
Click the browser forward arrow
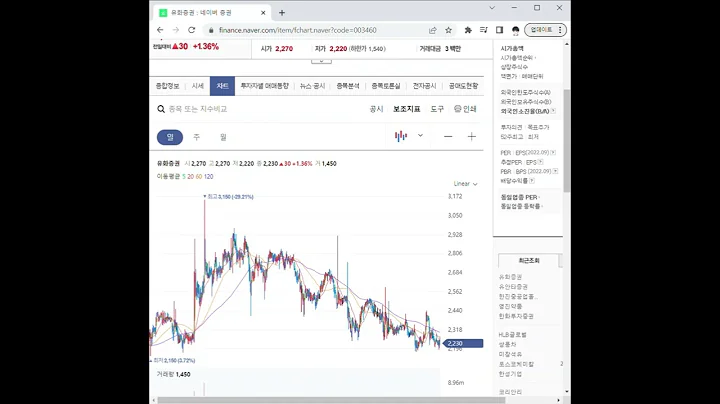pyautogui.click(x=176, y=30)
